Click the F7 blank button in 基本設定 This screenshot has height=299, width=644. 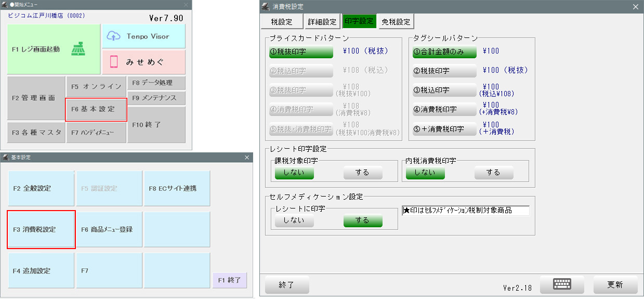[x=109, y=270]
